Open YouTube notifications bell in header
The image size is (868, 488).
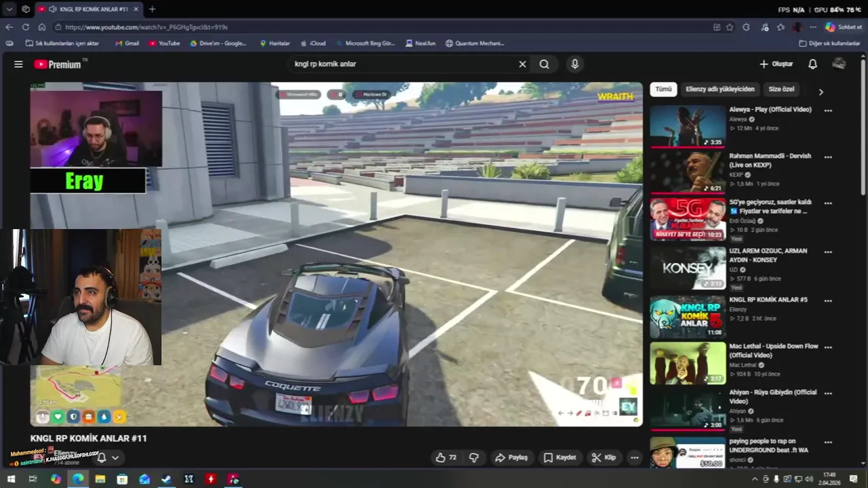click(x=812, y=64)
